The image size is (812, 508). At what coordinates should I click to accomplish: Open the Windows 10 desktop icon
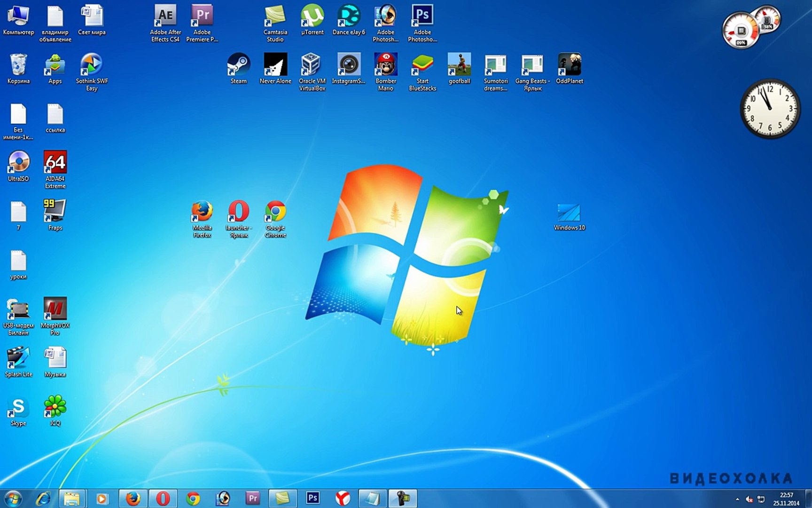(x=569, y=217)
